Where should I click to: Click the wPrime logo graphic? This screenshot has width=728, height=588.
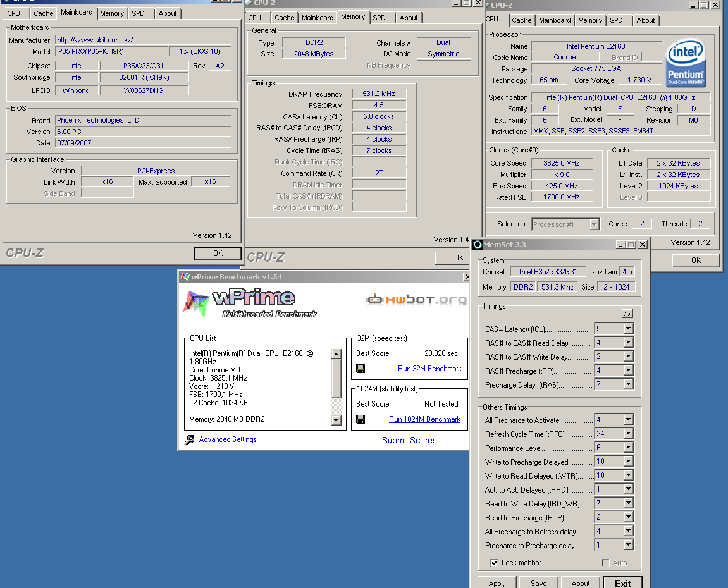(250, 303)
